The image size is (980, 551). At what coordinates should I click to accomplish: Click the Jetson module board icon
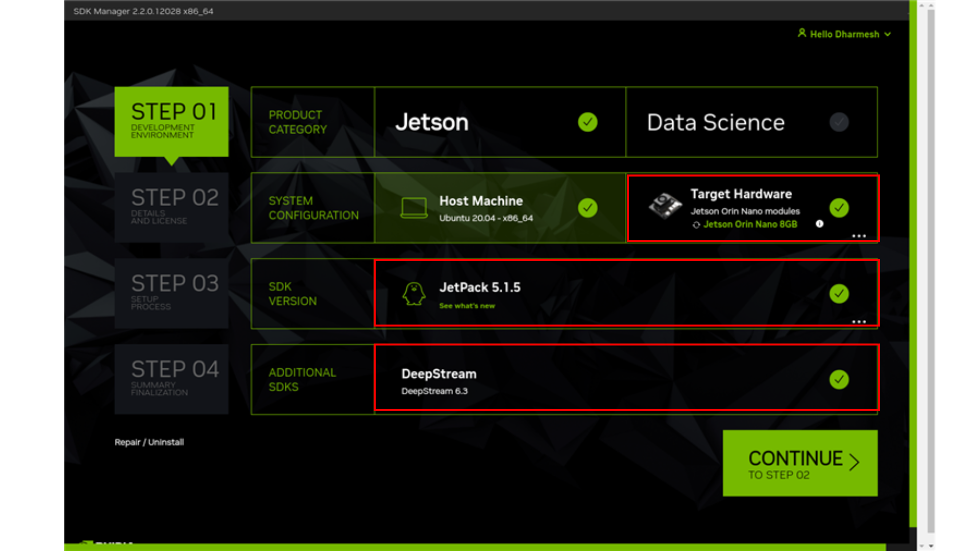[x=665, y=206]
